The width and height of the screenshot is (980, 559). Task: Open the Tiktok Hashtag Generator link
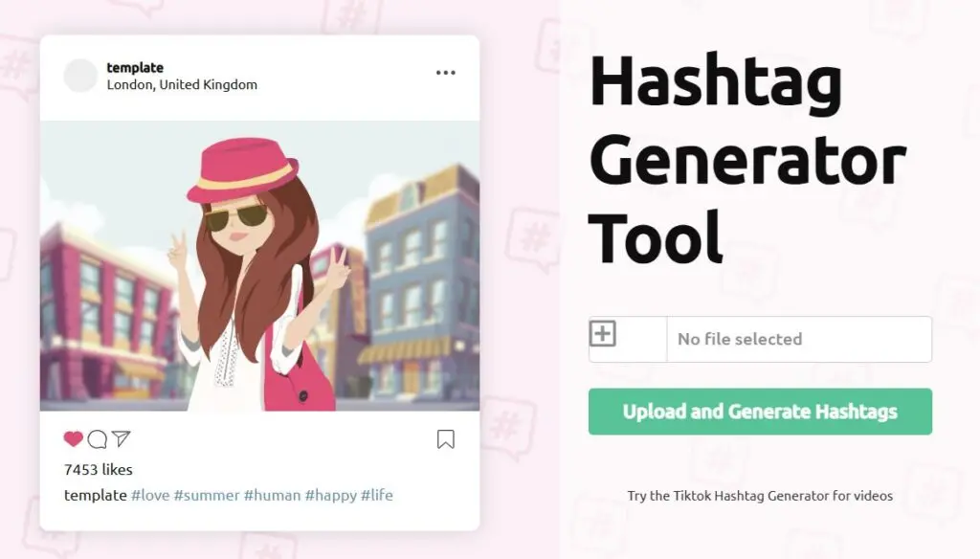click(760, 496)
